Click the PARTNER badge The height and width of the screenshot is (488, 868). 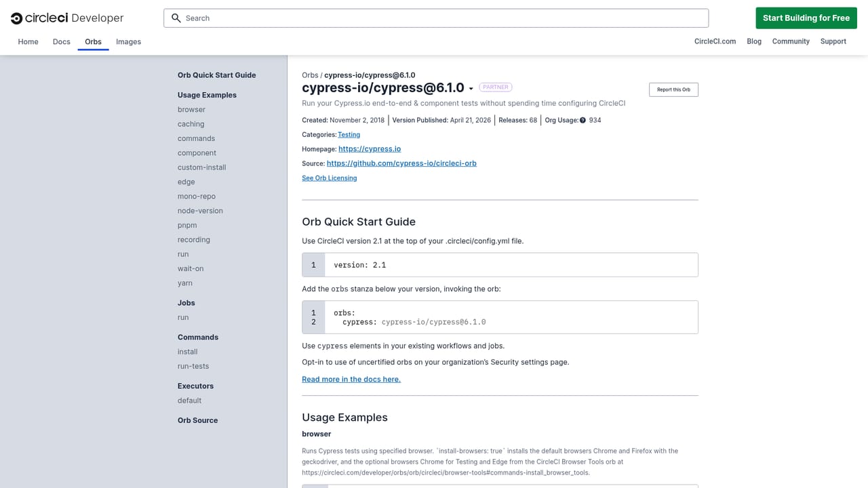[496, 87]
